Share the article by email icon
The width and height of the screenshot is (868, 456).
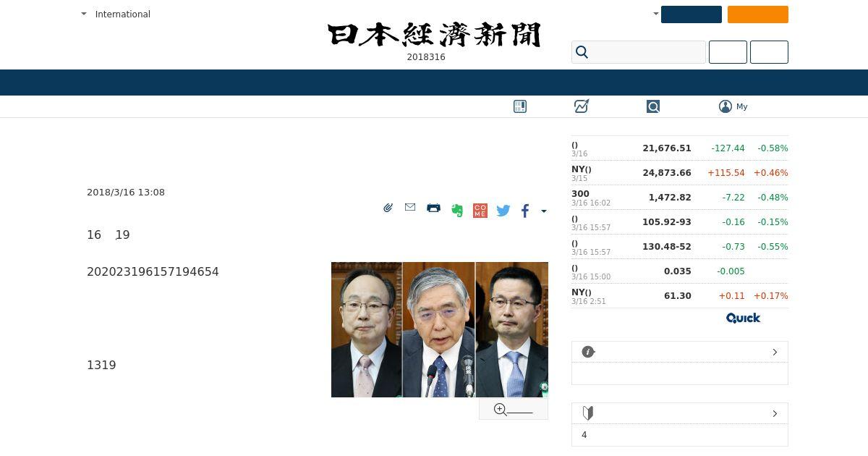point(410,207)
